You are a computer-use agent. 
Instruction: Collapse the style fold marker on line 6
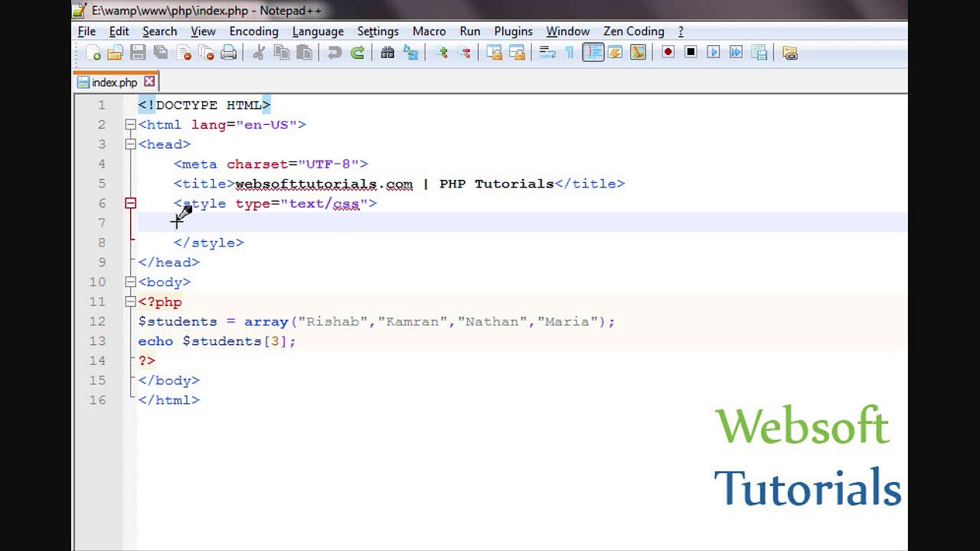[x=130, y=203]
